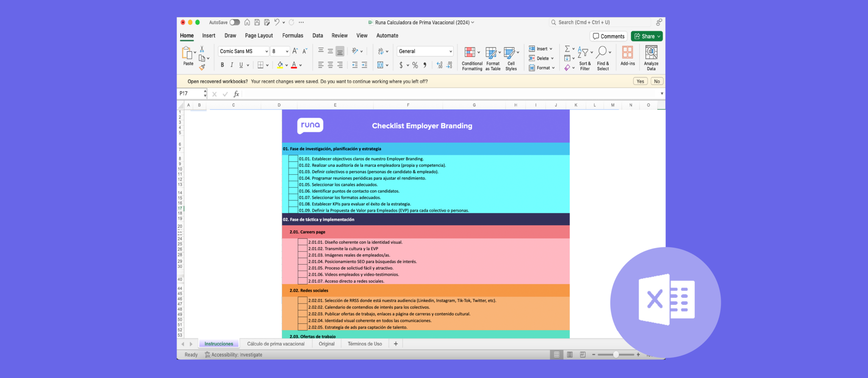The image size is (868, 378).
Task: Check box for 01.05 Seleccionar los canales
Action: click(x=293, y=185)
